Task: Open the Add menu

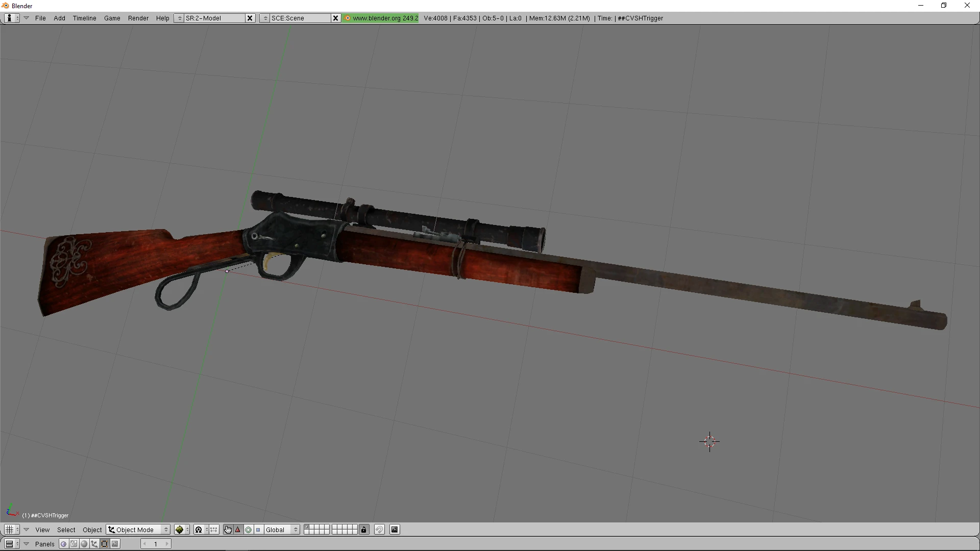Action: [59, 18]
